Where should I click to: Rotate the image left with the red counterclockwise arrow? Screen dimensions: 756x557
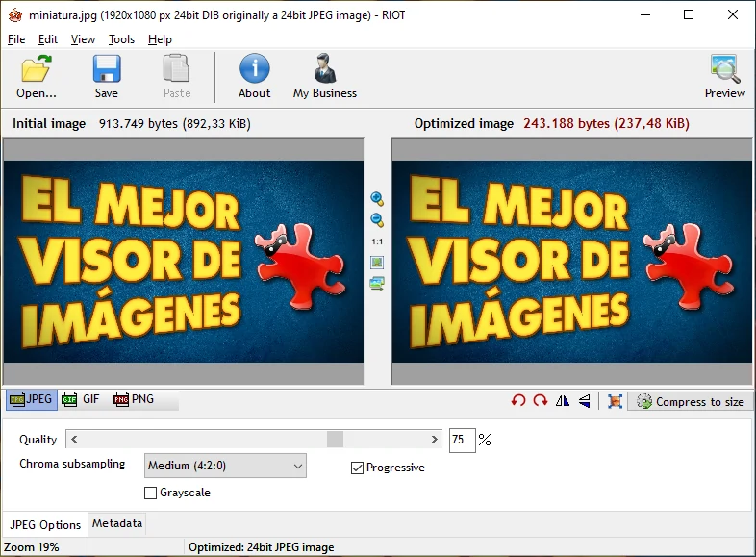(518, 401)
